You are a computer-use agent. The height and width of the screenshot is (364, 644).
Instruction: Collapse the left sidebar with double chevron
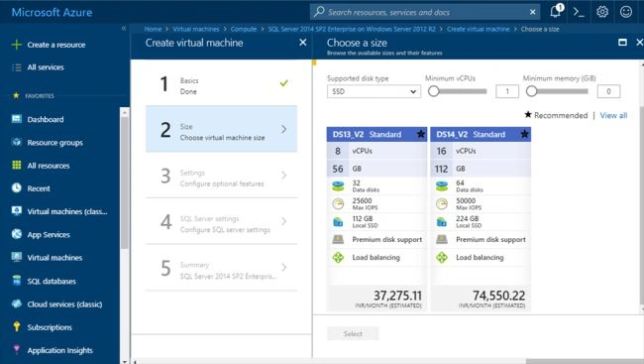click(124, 29)
